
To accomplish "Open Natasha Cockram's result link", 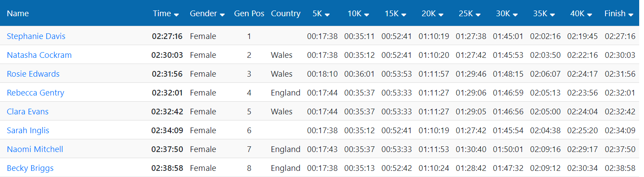I will coord(39,55).
